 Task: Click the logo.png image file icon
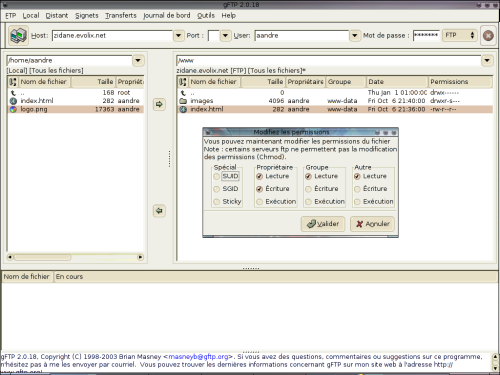click(13, 109)
